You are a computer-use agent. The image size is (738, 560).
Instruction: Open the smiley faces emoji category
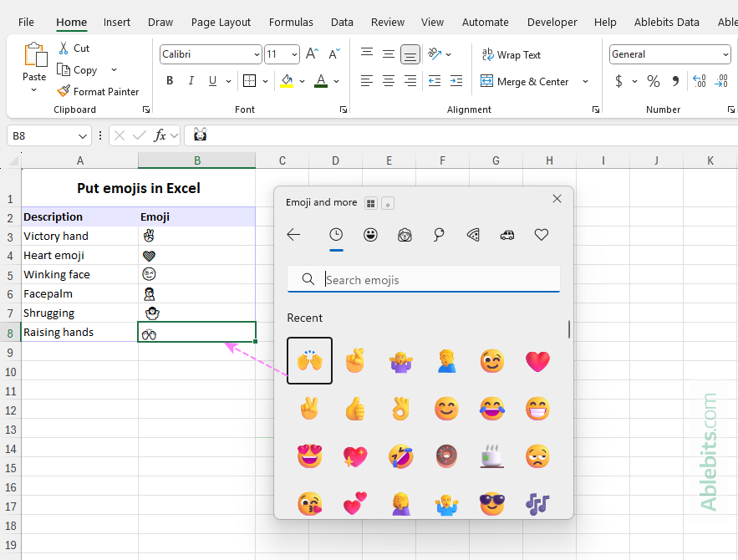tap(370, 235)
